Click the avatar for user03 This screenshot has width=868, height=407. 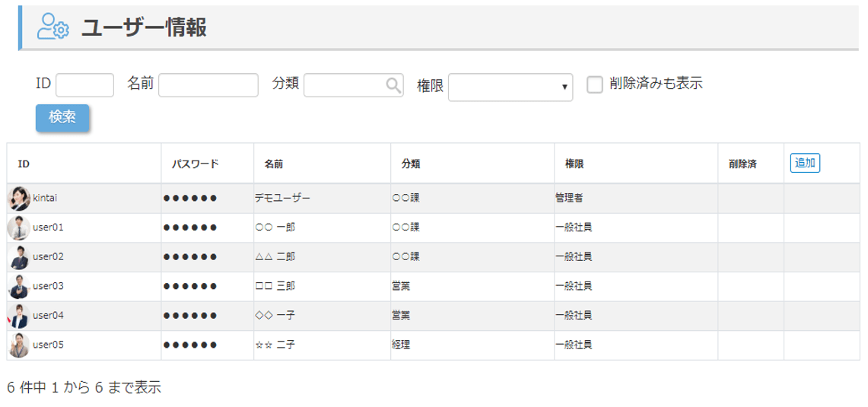pos(18,287)
